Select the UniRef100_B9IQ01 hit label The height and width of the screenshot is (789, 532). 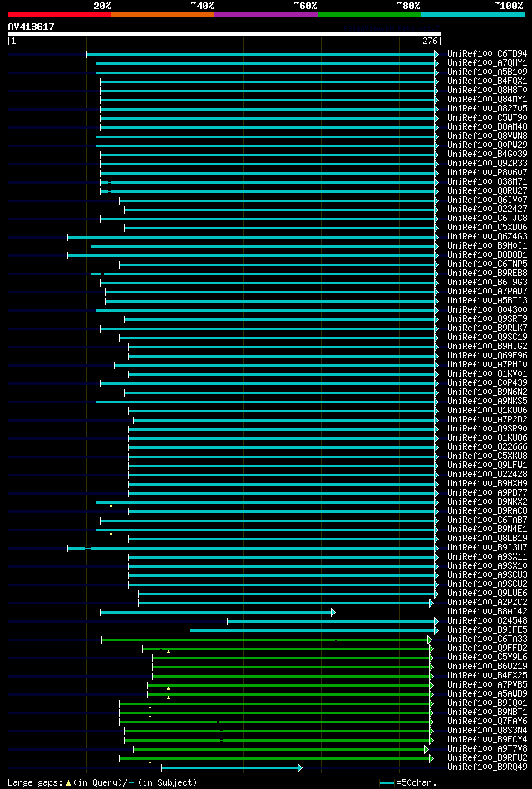(487, 703)
